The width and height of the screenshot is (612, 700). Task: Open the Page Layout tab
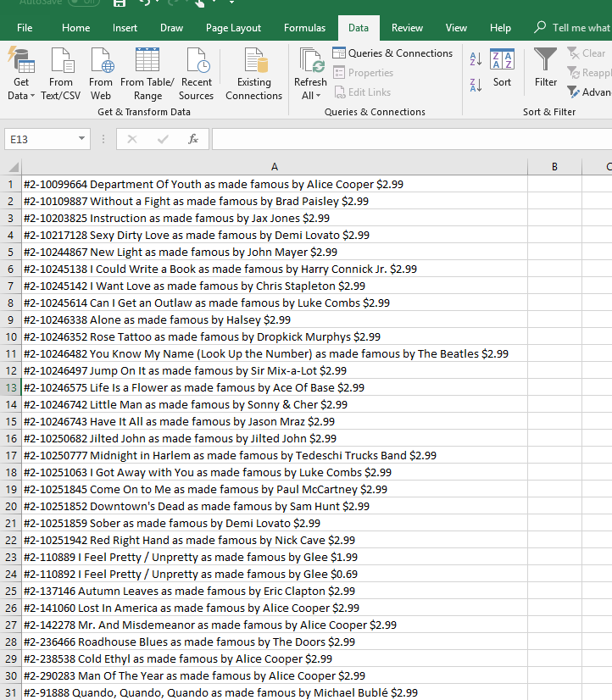click(233, 28)
